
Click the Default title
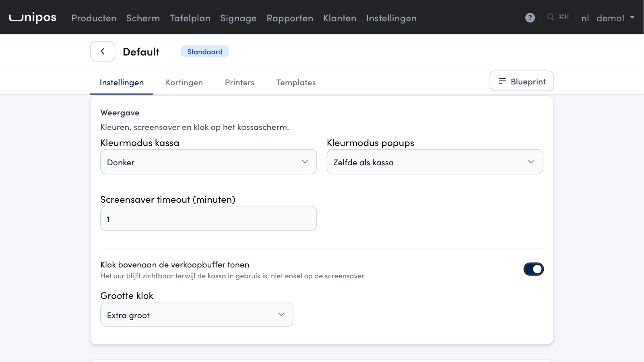[x=141, y=52]
